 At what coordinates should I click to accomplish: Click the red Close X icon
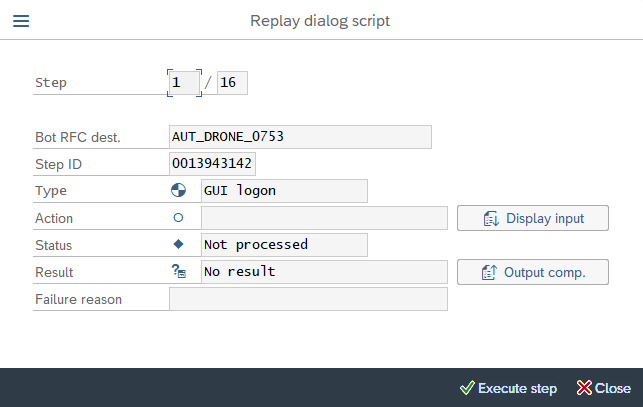coord(584,388)
